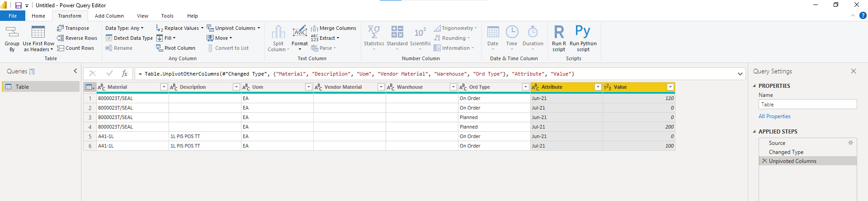The image size is (868, 201).
Task: Switch to the Add Column tab
Action: [109, 16]
